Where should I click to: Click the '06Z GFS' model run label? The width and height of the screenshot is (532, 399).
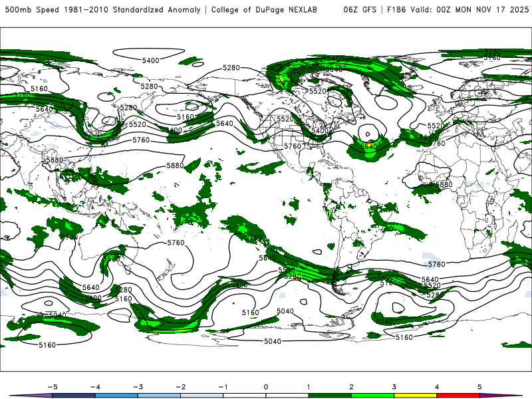tap(360, 9)
